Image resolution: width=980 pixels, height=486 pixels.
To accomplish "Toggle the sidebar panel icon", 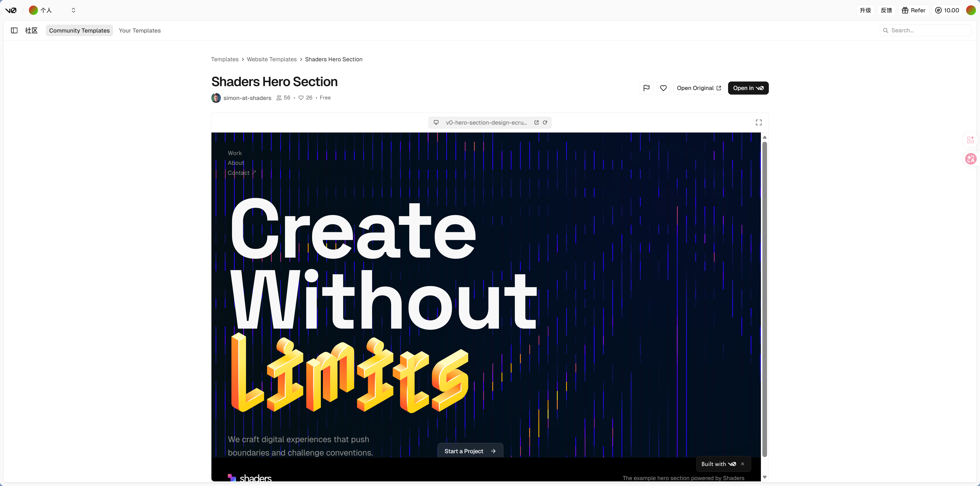I will point(14,31).
